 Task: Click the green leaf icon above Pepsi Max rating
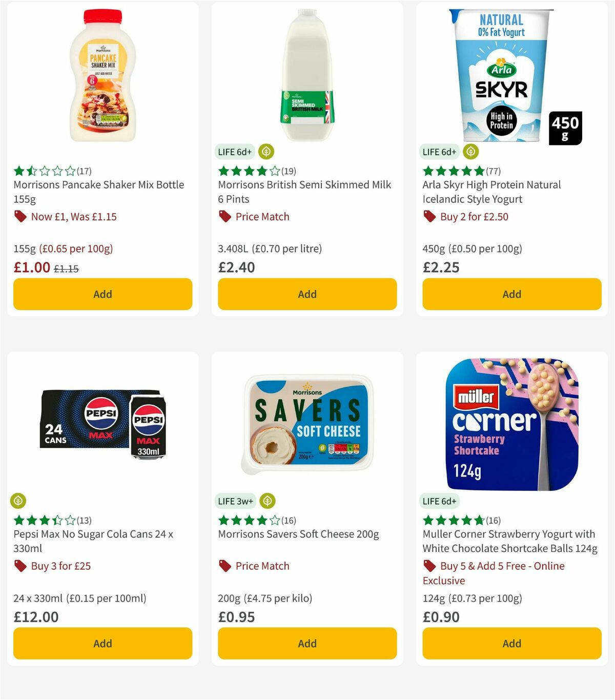coord(18,501)
